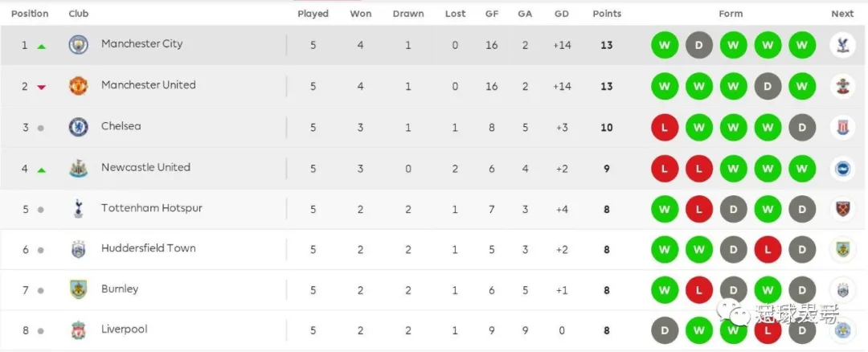Screen dimensions: 868x352
Task: Click the Newcastle United crest icon
Action: pyautogui.click(x=78, y=168)
